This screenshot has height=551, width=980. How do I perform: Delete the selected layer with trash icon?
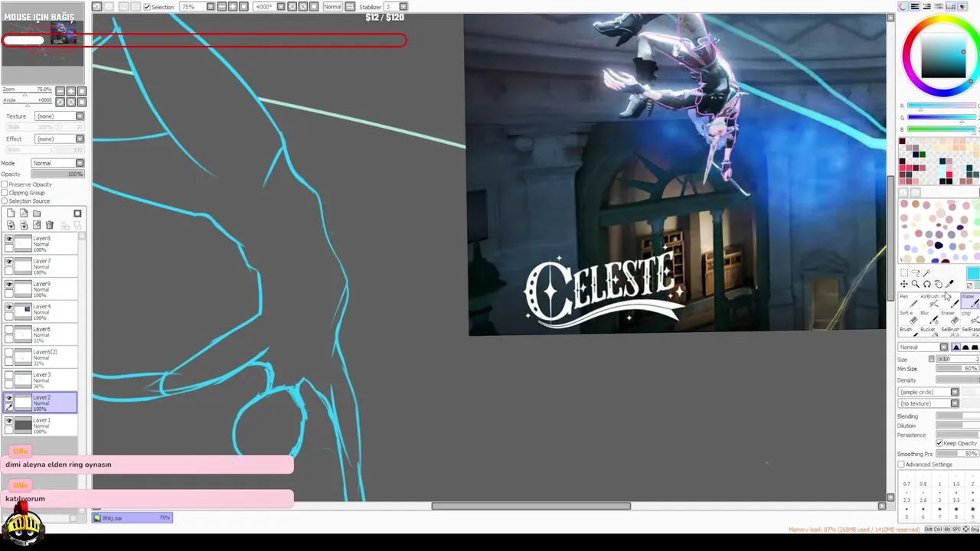point(50,225)
